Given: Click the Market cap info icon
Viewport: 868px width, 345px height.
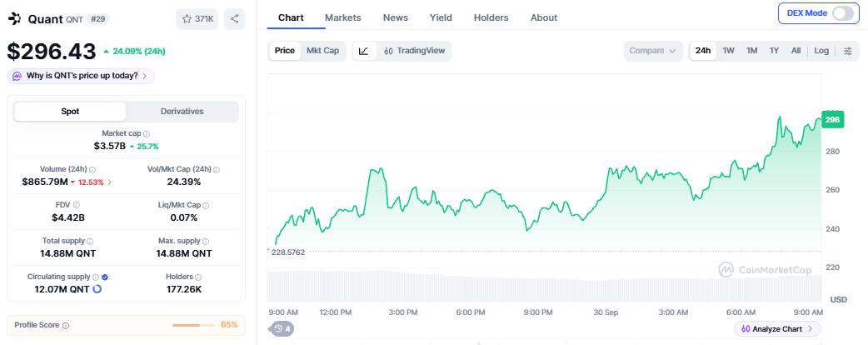Looking at the screenshot, I should click(147, 134).
